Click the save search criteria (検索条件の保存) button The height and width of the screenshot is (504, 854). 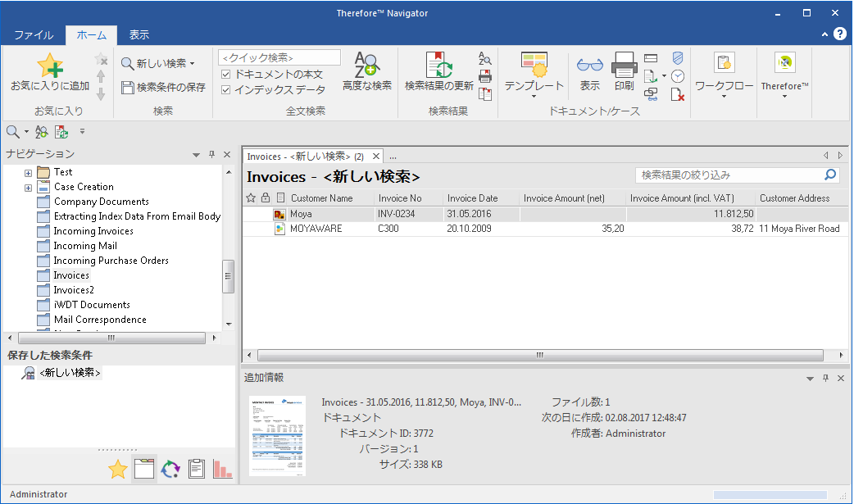pos(163,87)
